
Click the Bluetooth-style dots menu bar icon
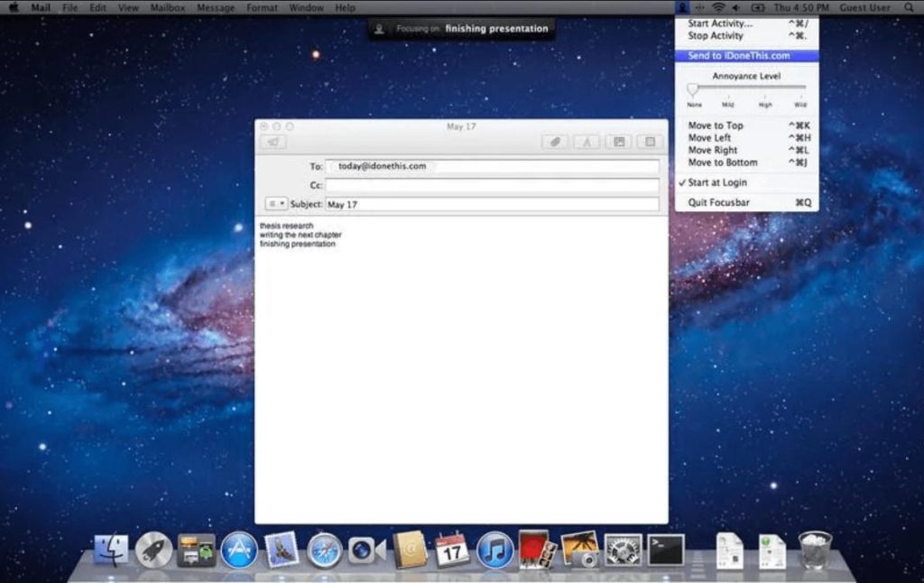tap(700, 7)
